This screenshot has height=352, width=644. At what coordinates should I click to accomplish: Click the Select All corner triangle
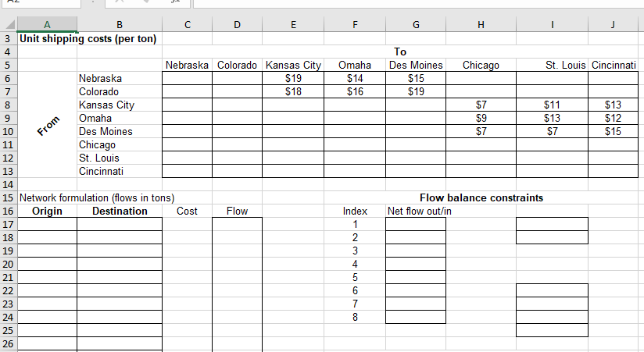point(9,25)
